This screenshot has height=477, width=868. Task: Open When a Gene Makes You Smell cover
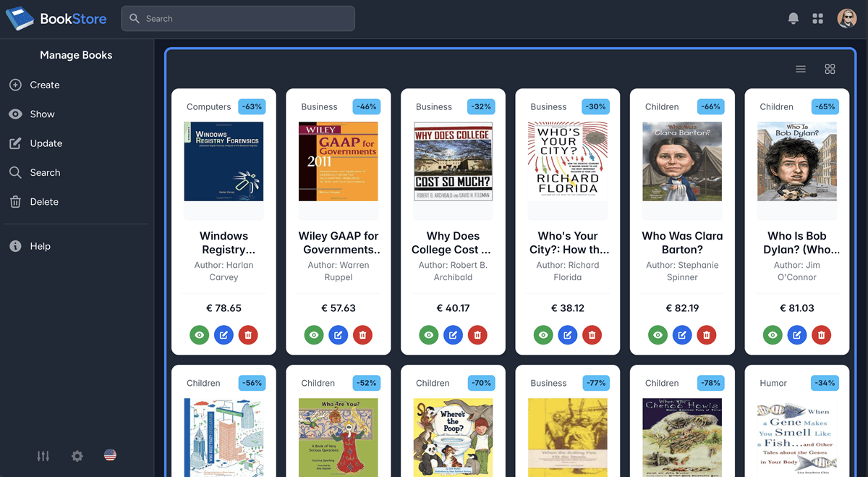point(797,437)
